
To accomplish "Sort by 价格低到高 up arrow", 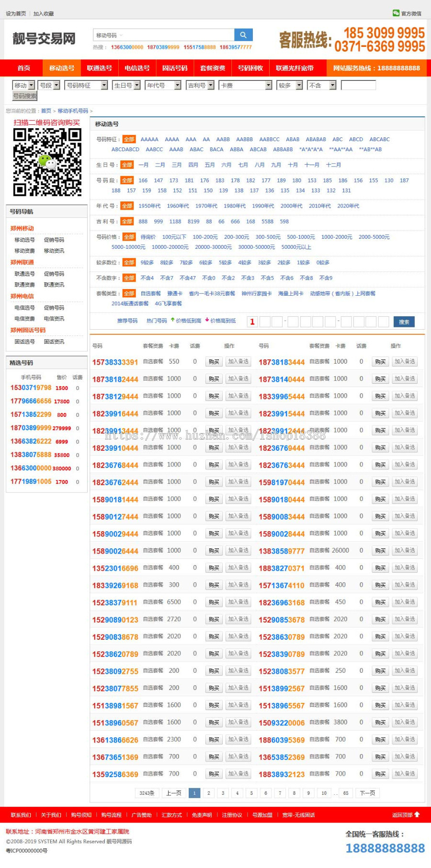I will coord(186,321).
